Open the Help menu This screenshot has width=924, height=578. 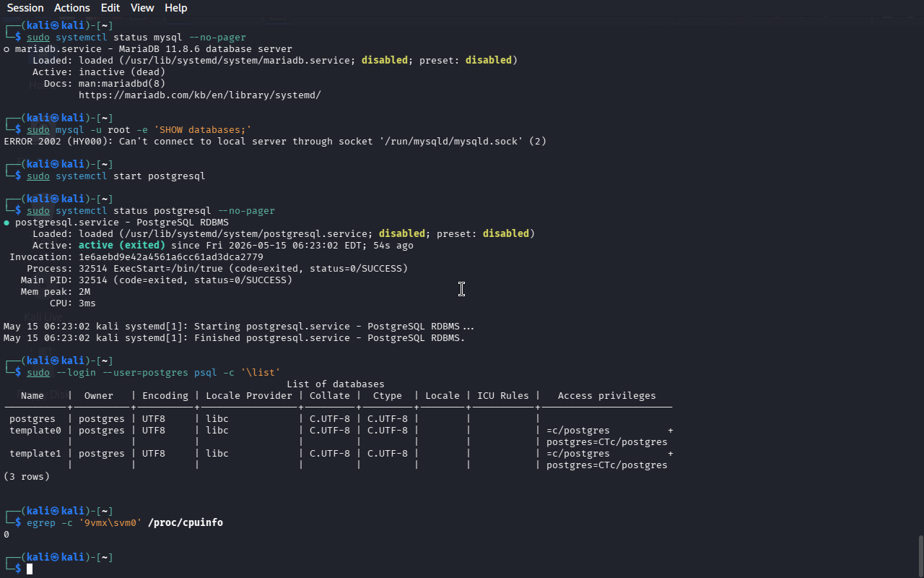click(x=176, y=8)
